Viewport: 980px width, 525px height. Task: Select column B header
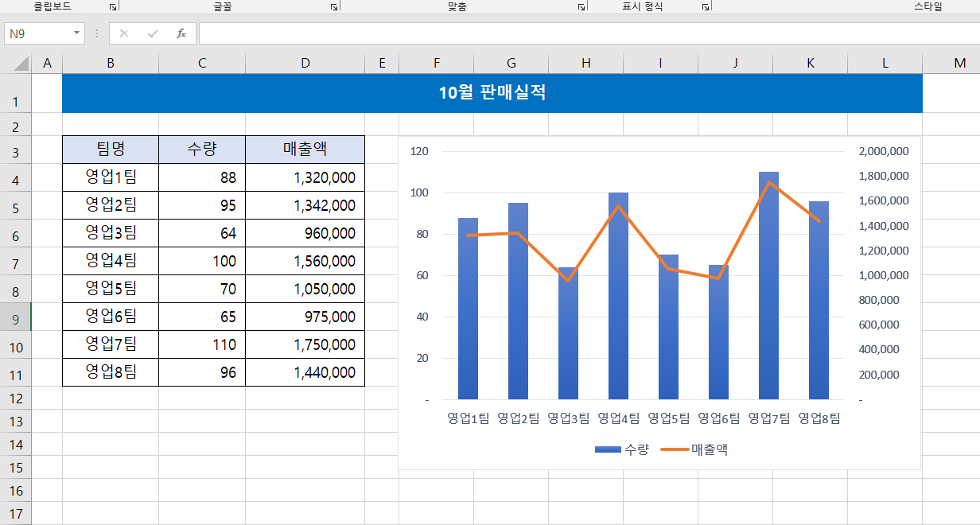pyautogui.click(x=111, y=63)
